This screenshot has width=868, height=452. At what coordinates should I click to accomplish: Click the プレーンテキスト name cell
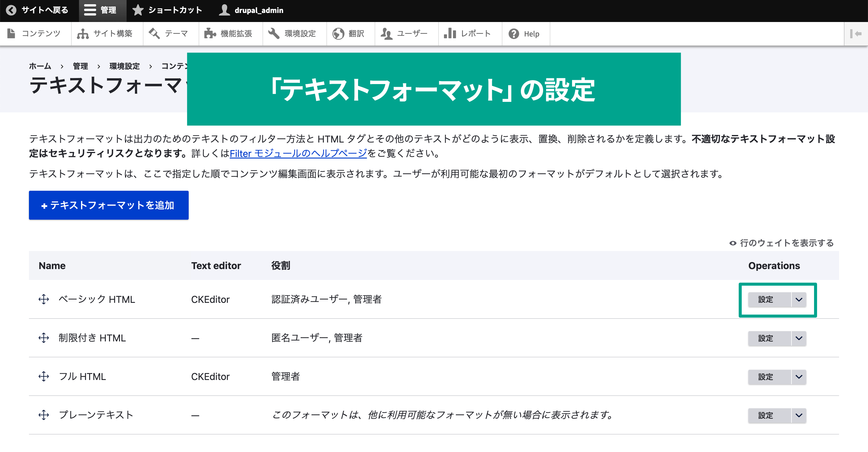[96, 415]
